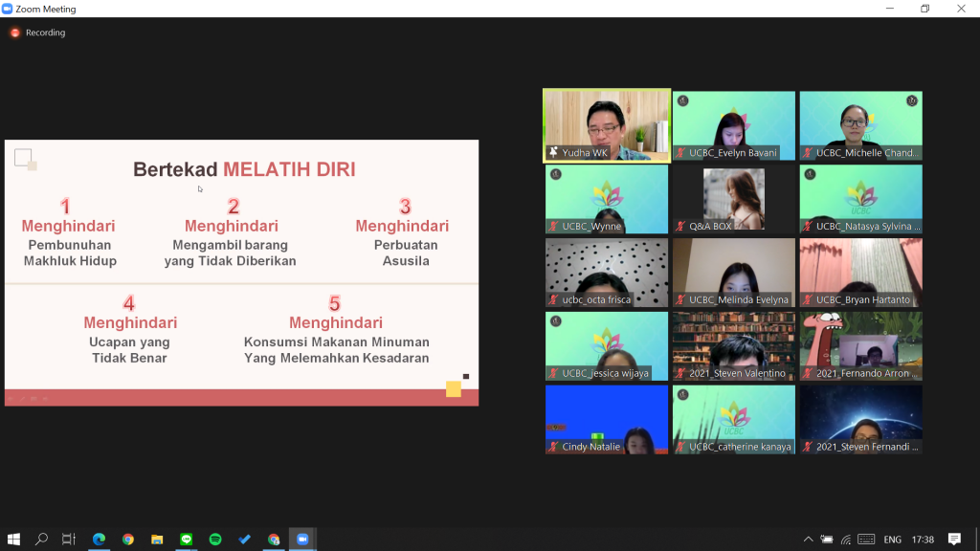Launch Microsoft Edge from the taskbar
Viewport: 980px width, 551px height.
point(99,540)
